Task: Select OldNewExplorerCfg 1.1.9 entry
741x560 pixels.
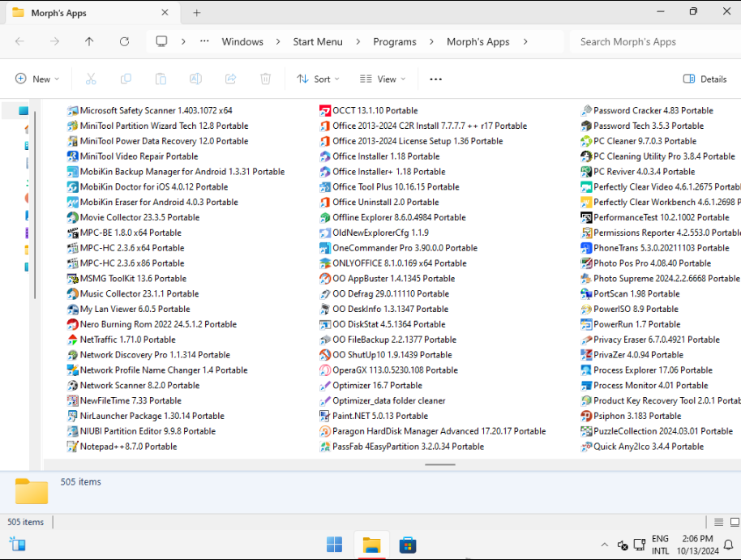Action: (x=375, y=233)
